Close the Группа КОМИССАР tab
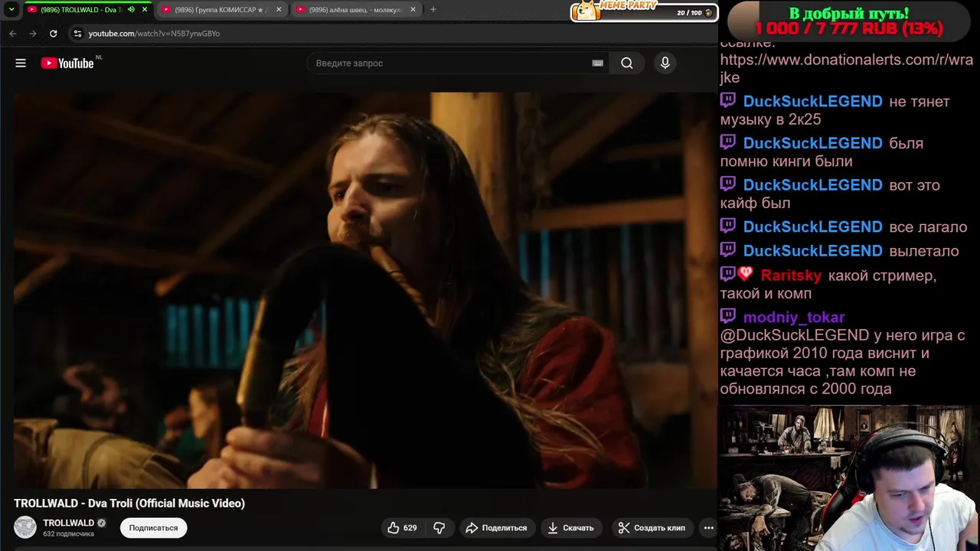 click(x=279, y=10)
